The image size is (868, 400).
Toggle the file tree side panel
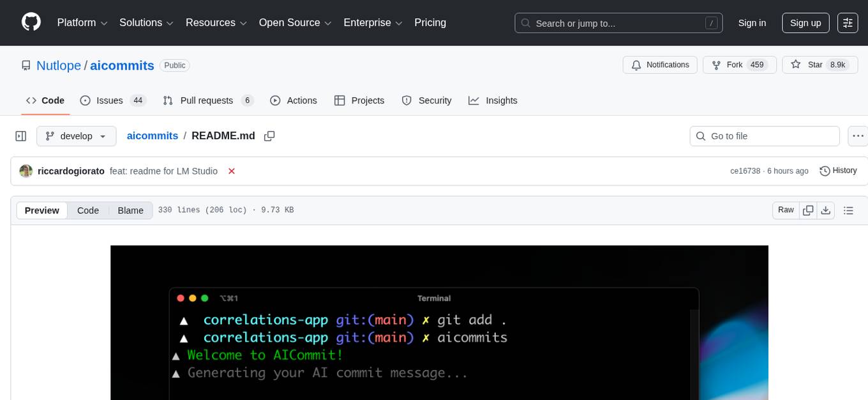(x=20, y=136)
